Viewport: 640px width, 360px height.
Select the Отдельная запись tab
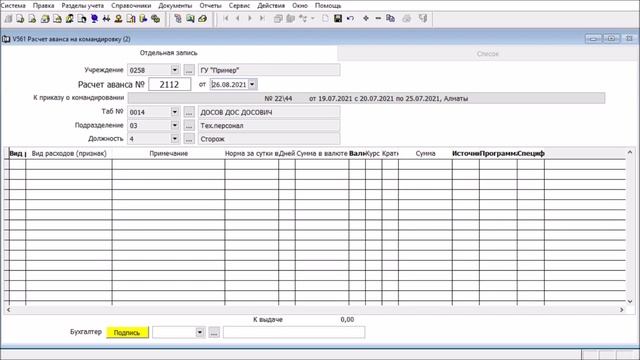tap(169, 53)
